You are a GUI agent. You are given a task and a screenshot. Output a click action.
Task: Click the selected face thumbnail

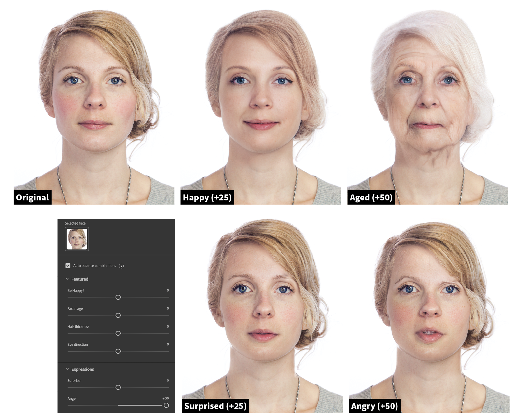(x=77, y=239)
